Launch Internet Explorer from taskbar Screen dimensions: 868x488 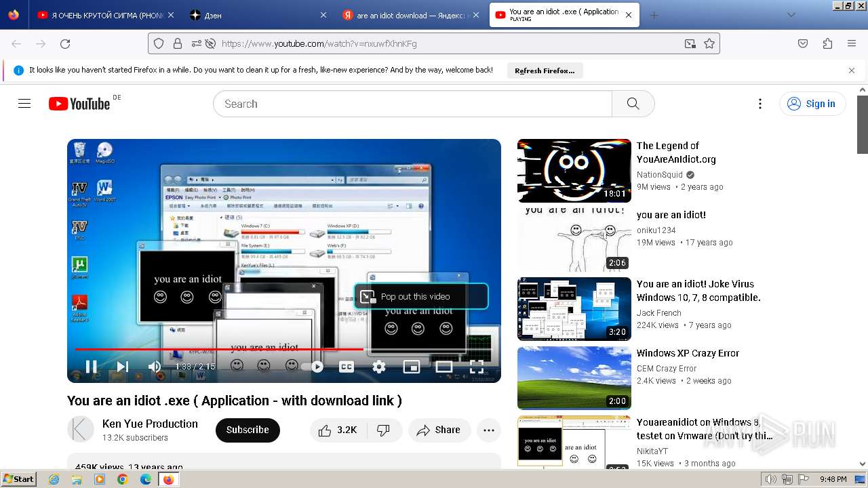(55, 479)
